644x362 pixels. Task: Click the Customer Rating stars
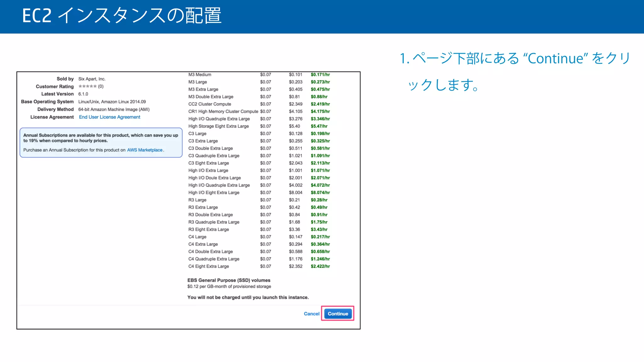click(x=87, y=86)
